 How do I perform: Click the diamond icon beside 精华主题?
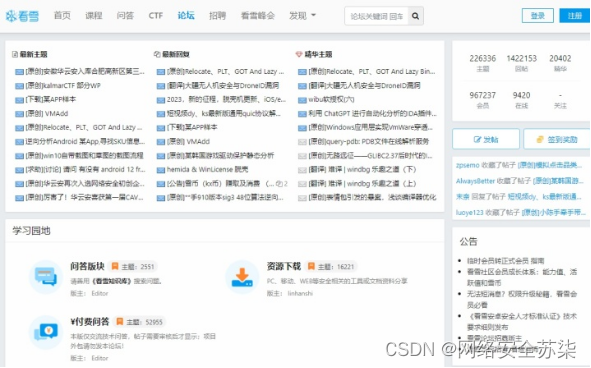click(x=299, y=54)
